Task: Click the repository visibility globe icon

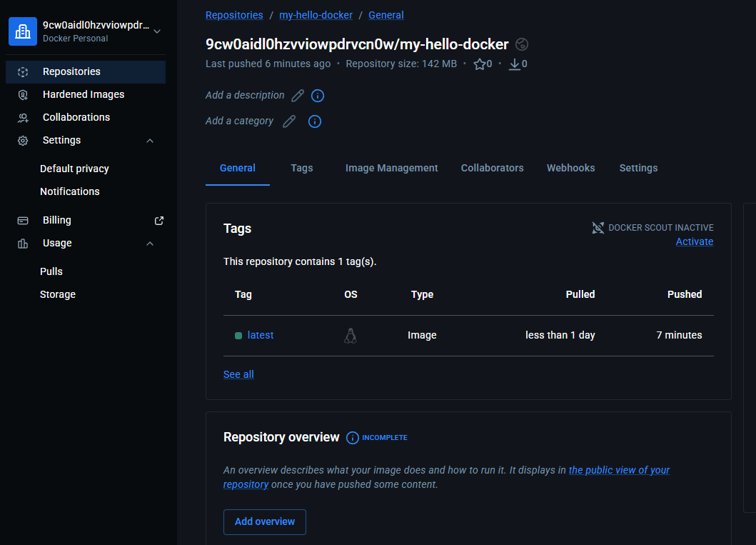Action: tap(522, 44)
